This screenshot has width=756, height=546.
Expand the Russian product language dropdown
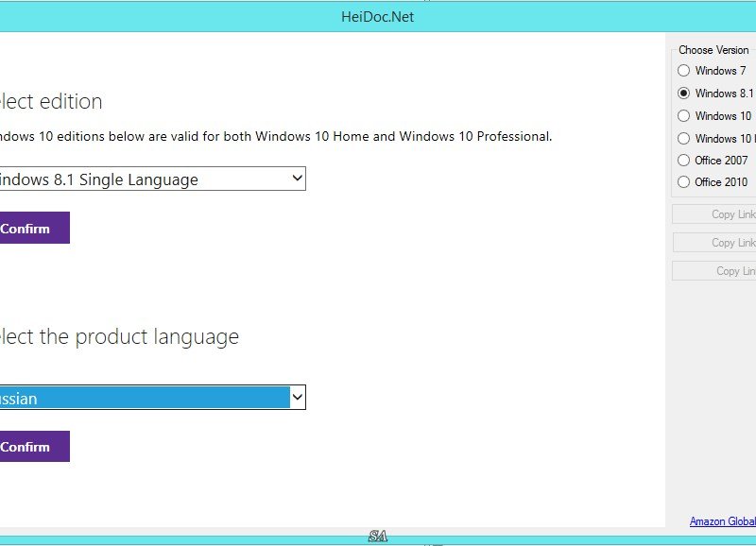pyautogui.click(x=152, y=398)
